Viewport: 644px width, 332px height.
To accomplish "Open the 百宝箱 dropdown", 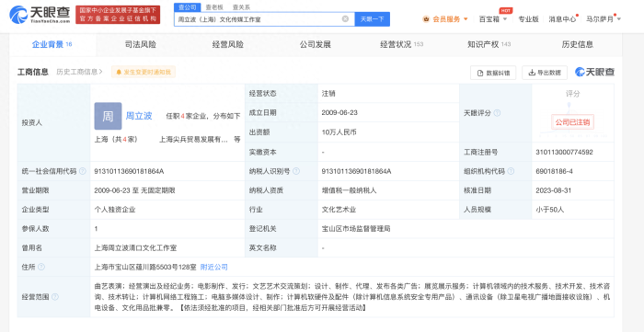I will tap(493, 19).
